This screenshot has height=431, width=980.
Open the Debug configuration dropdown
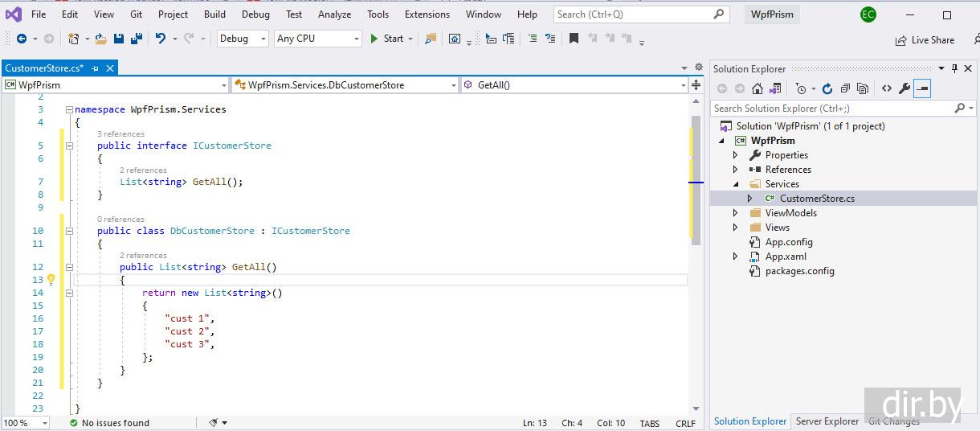[243, 39]
